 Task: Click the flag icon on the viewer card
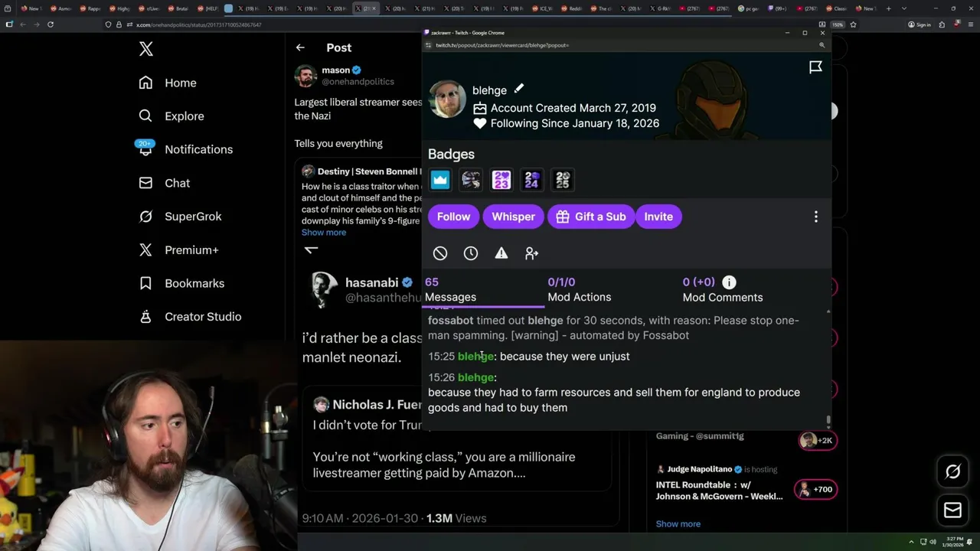[815, 67]
